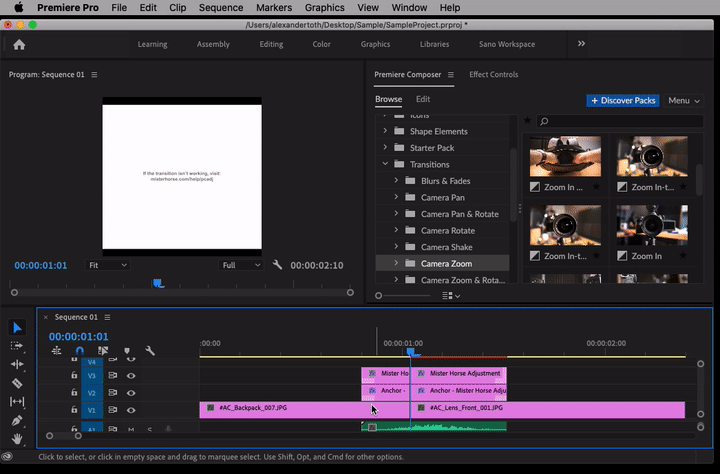Open the Sequence menu
The height and width of the screenshot is (474, 720).
click(221, 8)
